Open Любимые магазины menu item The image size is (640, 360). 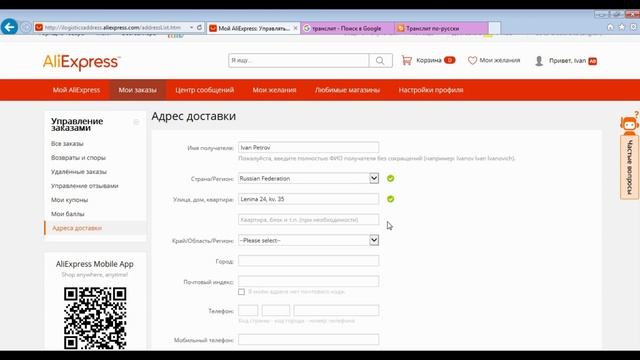[347, 90]
